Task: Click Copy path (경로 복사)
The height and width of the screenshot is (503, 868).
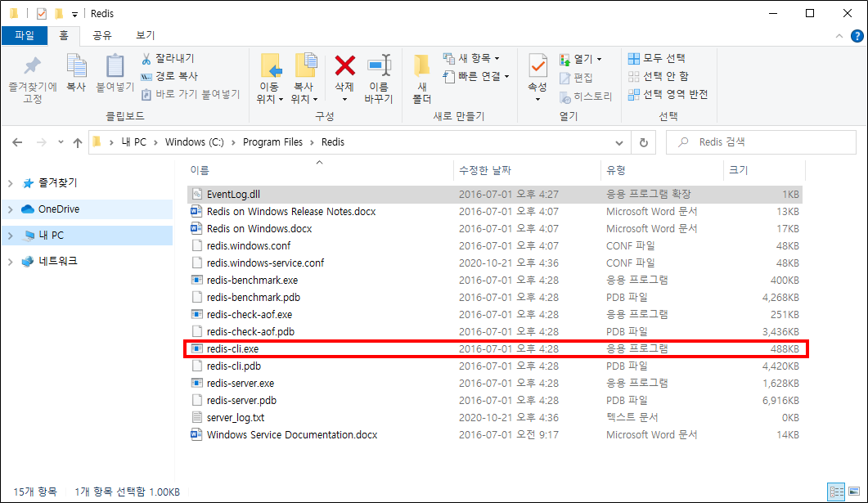Action: (x=169, y=76)
